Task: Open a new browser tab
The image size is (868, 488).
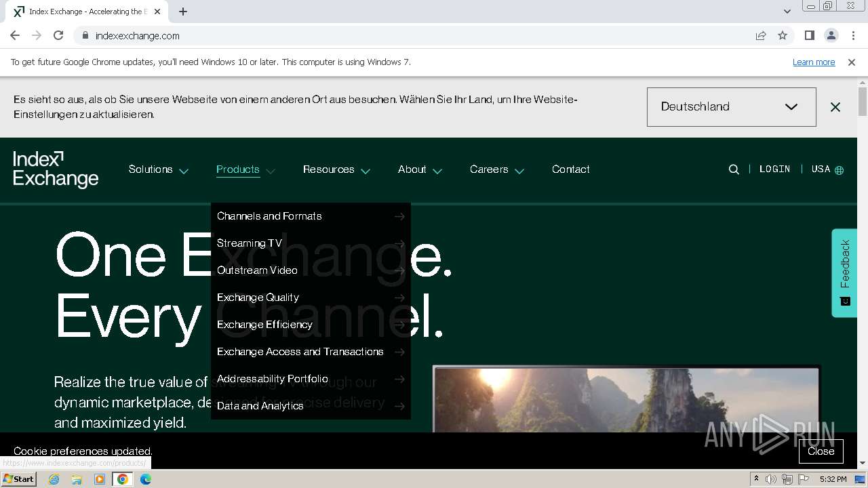Action: [183, 12]
